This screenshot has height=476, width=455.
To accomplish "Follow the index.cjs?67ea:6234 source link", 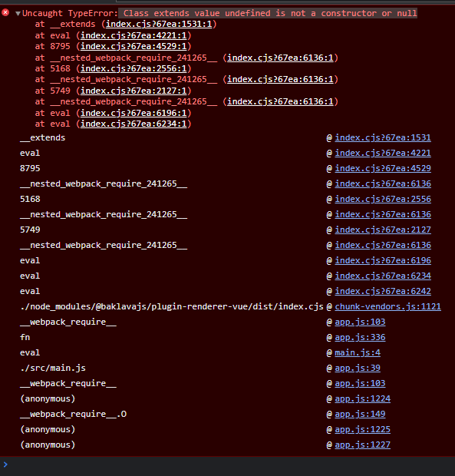I will click(383, 276).
